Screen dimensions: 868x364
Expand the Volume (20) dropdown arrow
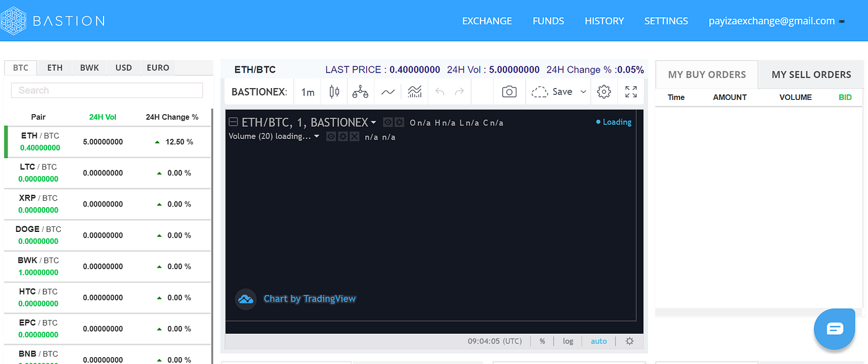point(317,136)
